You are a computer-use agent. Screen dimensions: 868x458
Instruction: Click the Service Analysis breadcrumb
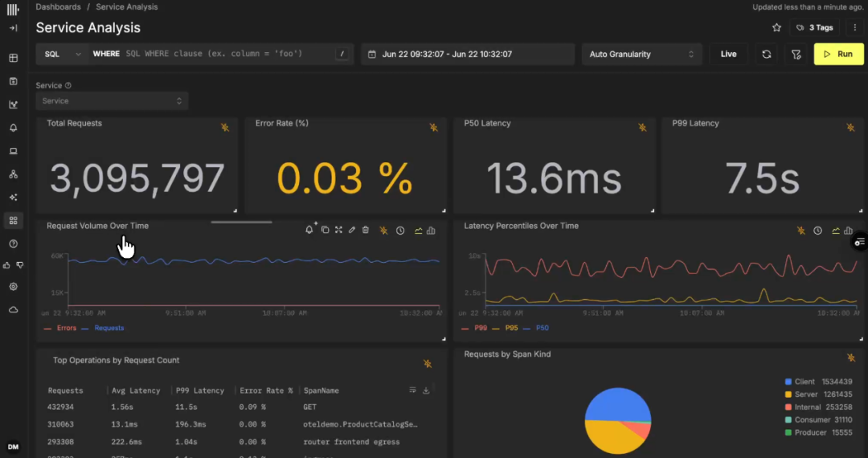(127, 6)
